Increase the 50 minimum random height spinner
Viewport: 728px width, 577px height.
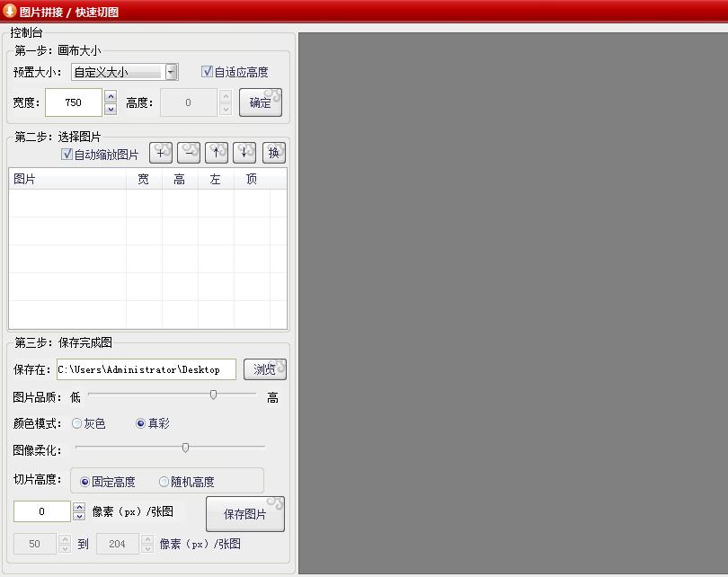[x=65, y=539]
